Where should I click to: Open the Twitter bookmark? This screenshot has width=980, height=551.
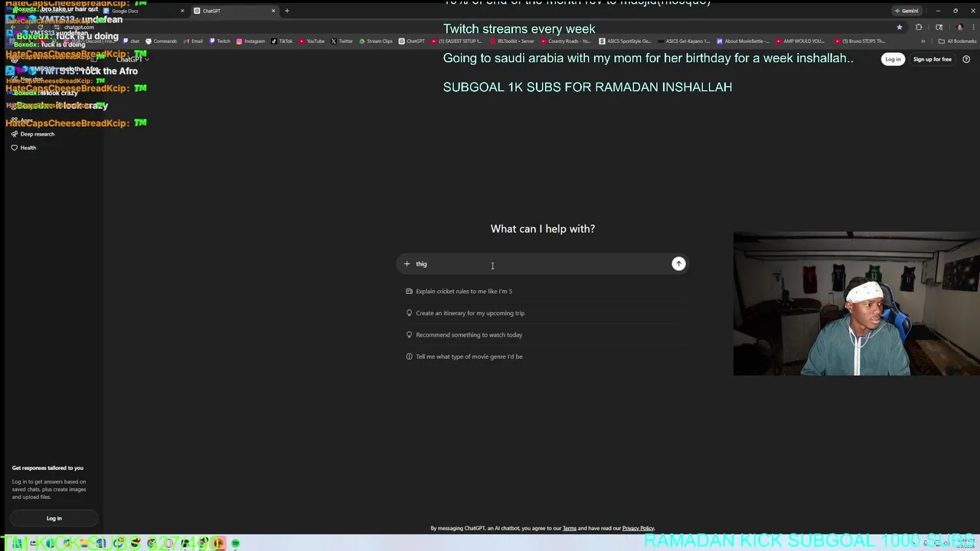[341, 41]
